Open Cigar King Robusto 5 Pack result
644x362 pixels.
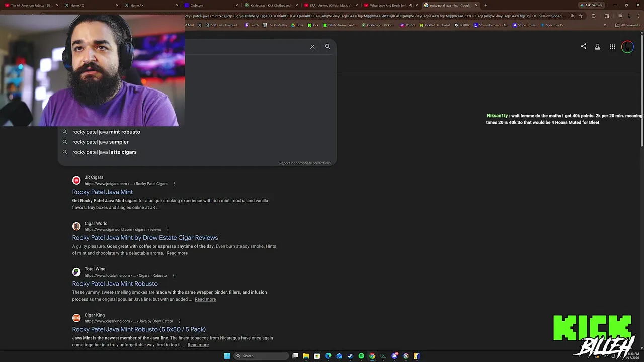tap(139, 329)
